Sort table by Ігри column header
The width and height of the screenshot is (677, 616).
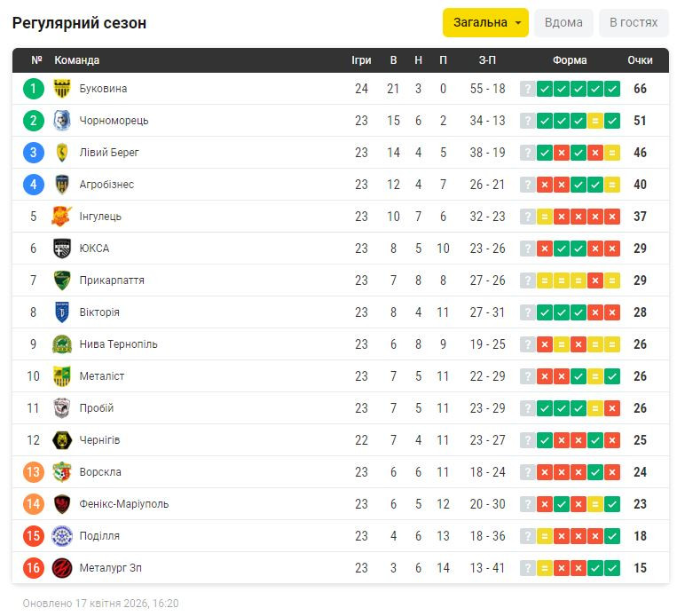point(361,60)
